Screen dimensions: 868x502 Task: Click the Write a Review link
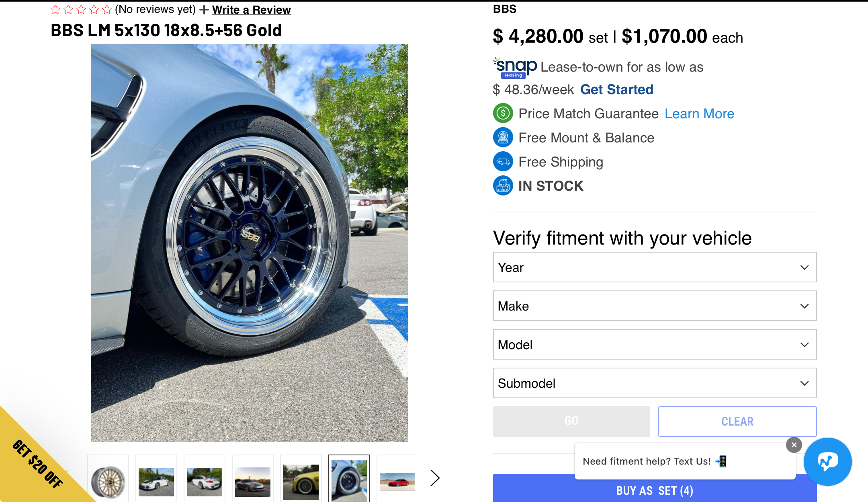(251, 10)
